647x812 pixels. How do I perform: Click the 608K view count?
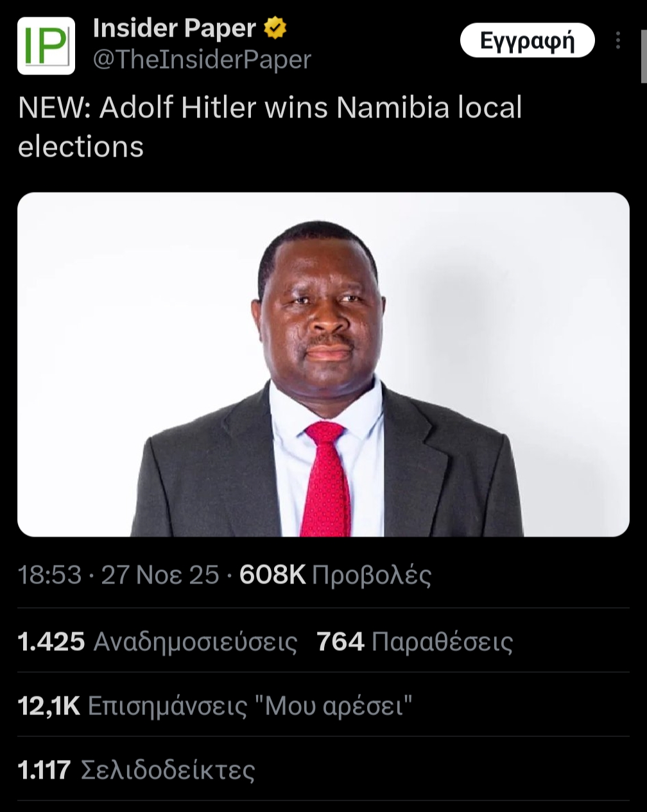[x=272, y=574]
